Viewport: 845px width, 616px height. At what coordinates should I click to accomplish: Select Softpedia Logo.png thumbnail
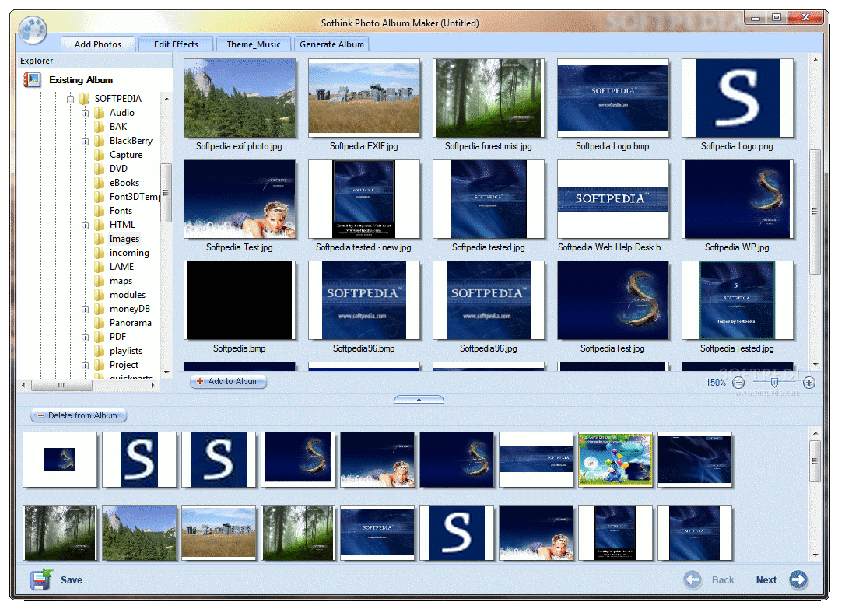[x=738, y=98]
